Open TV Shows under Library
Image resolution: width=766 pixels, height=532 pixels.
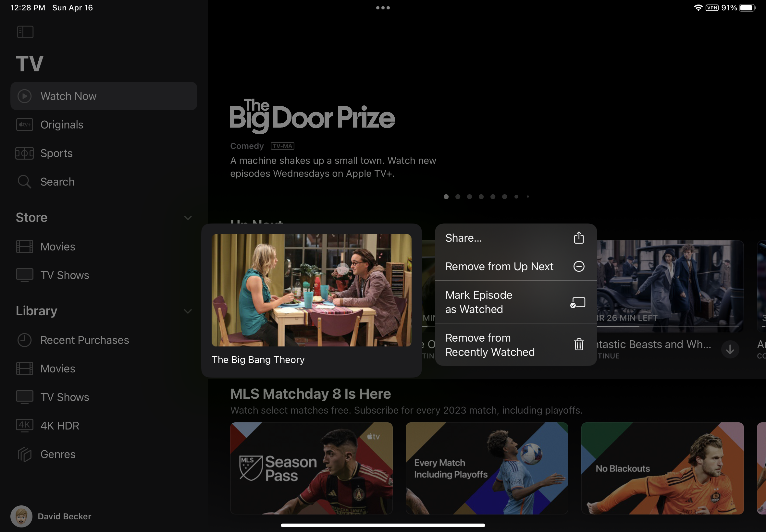104,397
